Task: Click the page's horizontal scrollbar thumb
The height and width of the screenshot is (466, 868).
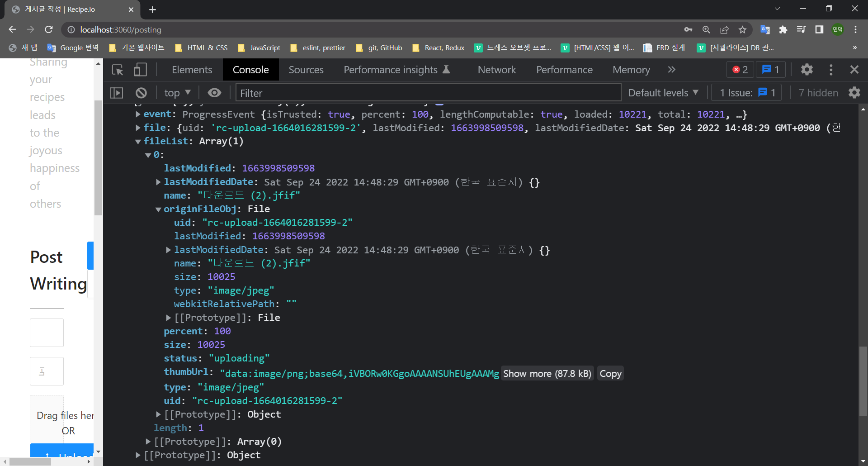Action: [x=31, y=461]
